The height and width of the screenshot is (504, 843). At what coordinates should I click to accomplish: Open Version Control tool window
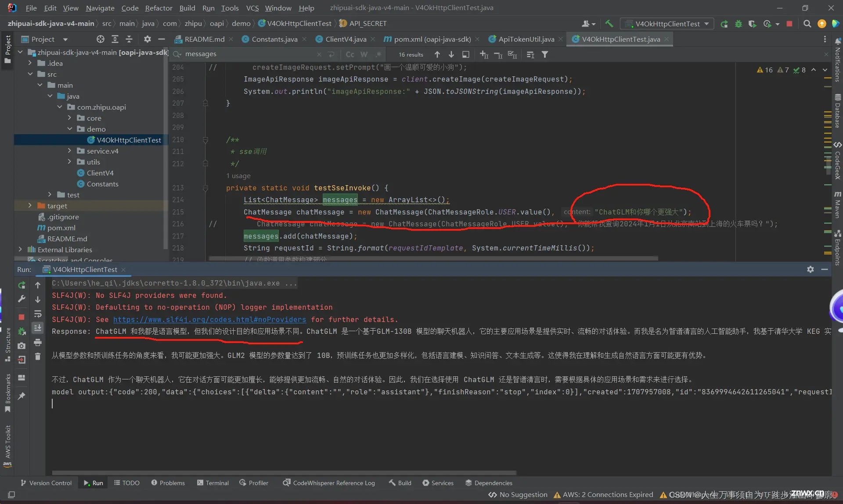click(46, 483)
